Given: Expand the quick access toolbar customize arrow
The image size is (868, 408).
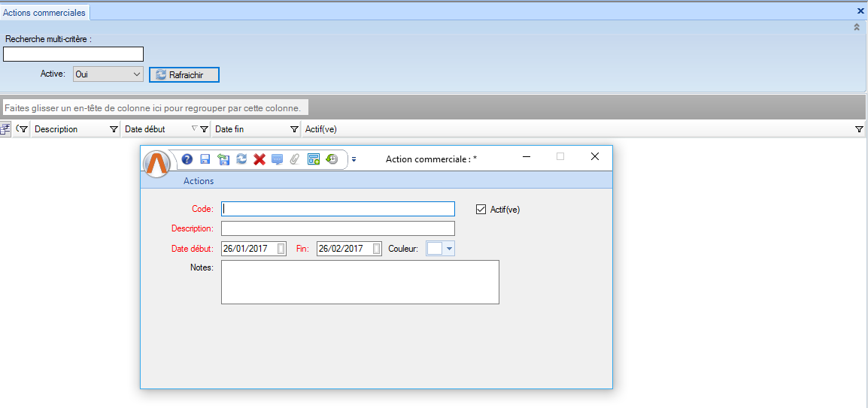Looking at the screenshot, I should [x=354, y=159].
